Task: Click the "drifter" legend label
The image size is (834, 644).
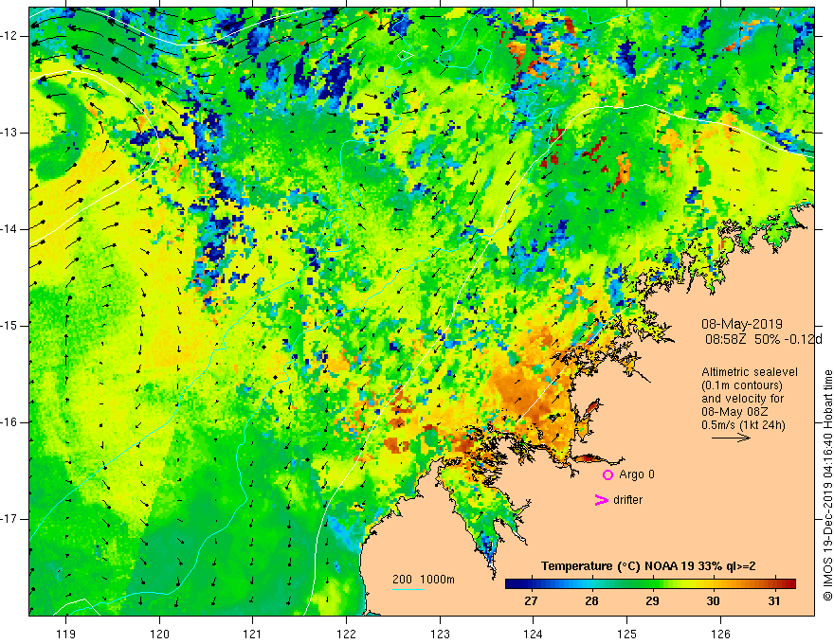Action: click(x=627, y=500)
